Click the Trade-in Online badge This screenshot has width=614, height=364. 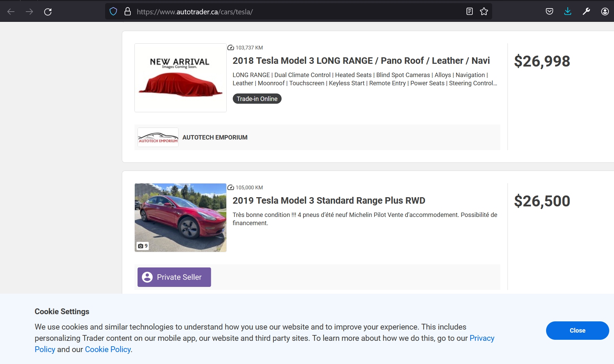click(x=257, y=99)
